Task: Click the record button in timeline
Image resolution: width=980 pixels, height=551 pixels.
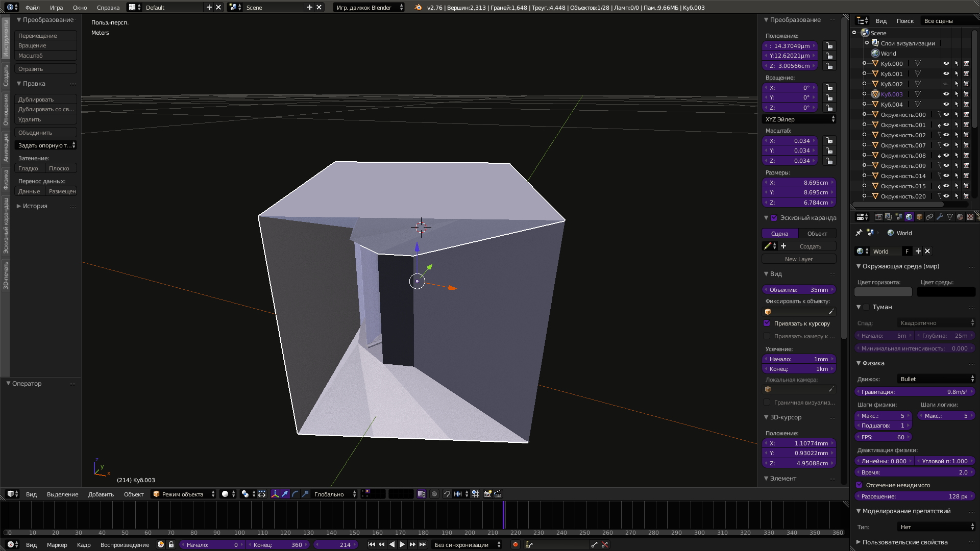Action: tap(515, 544)
